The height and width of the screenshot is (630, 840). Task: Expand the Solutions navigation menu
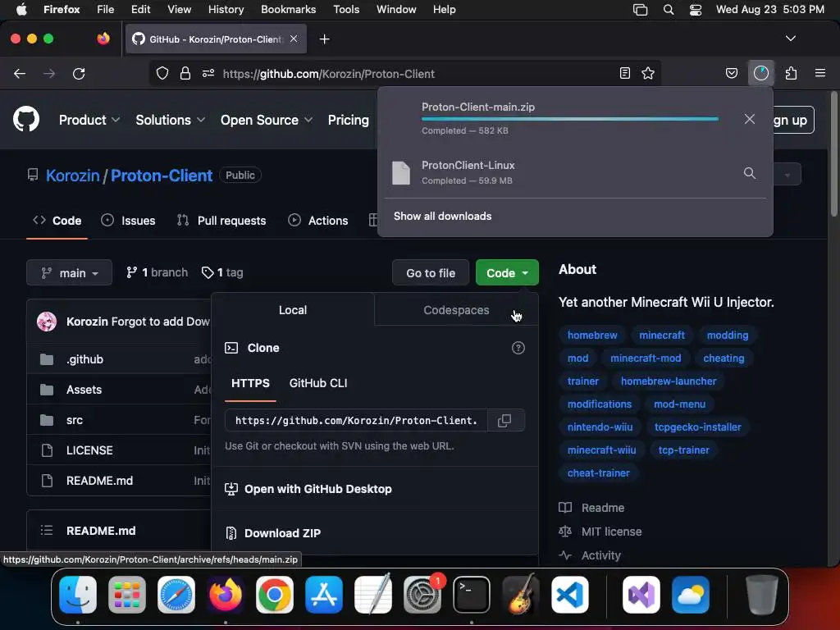(x=171, y=120)
